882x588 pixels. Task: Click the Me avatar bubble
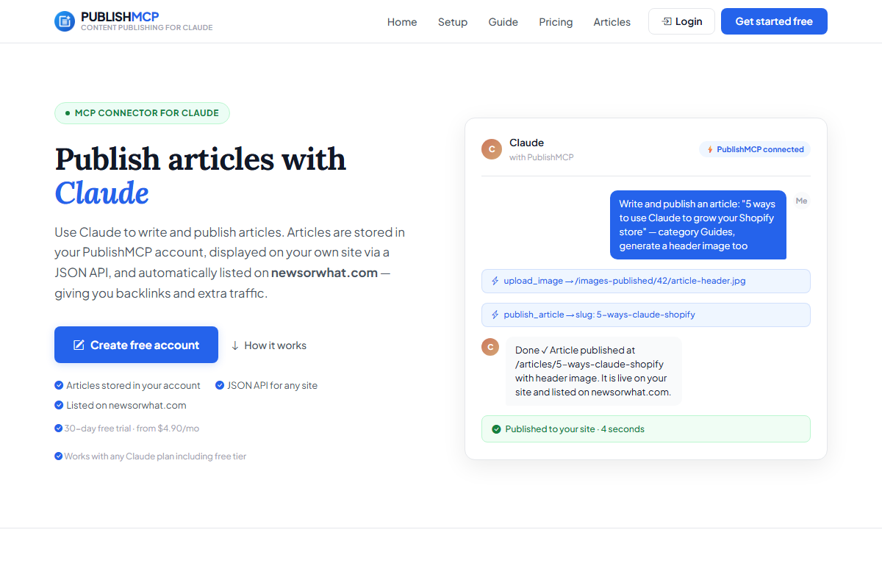point(801,201)
